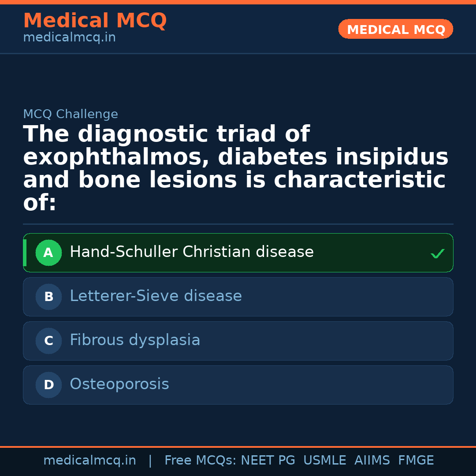Click the Free MCQs footer text

201,461
